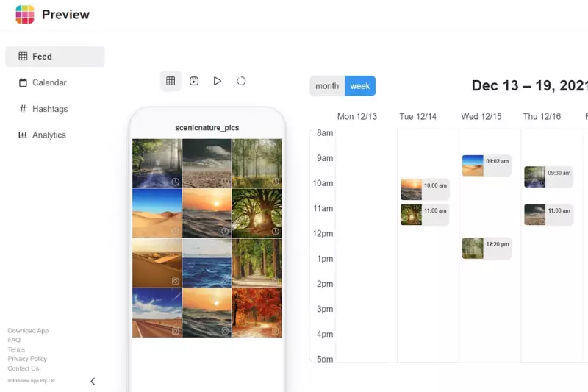The width and height of the screenshot is (588, 392).
Task: Click Instagram icon on red autumn forest photo
Action: [275, 331]
